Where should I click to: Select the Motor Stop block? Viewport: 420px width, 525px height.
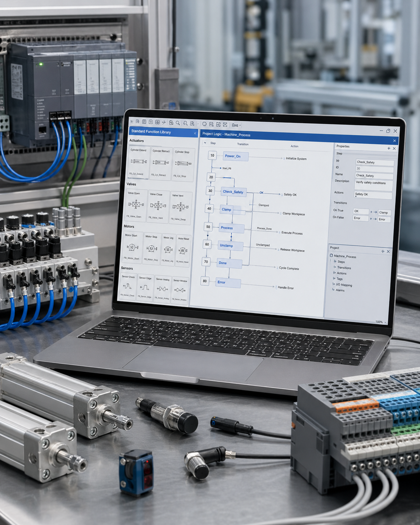[152, 248]
